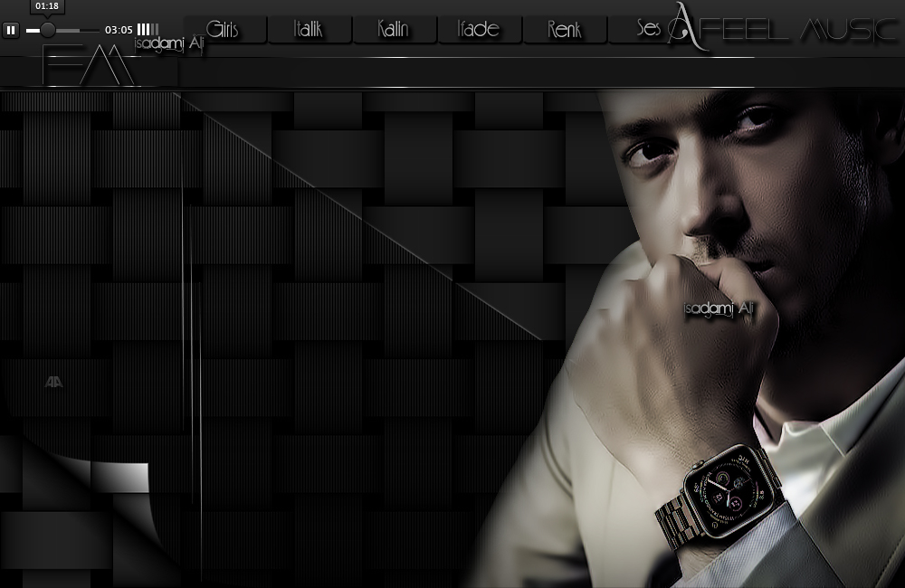Image resolution: width=905 pixels, height=588 pixels.
Task: Click the small AA emblem
Action: click(x=54, y=382)
